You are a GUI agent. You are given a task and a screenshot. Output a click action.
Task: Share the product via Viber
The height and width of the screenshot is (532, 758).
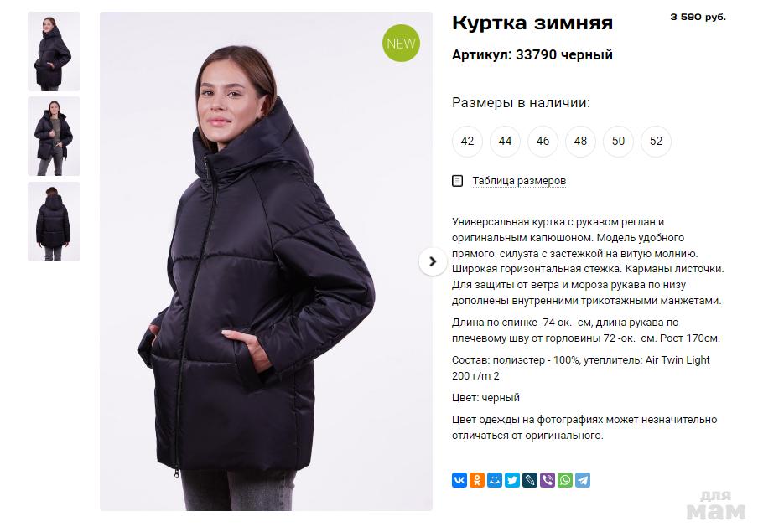[x=548, y=480]
